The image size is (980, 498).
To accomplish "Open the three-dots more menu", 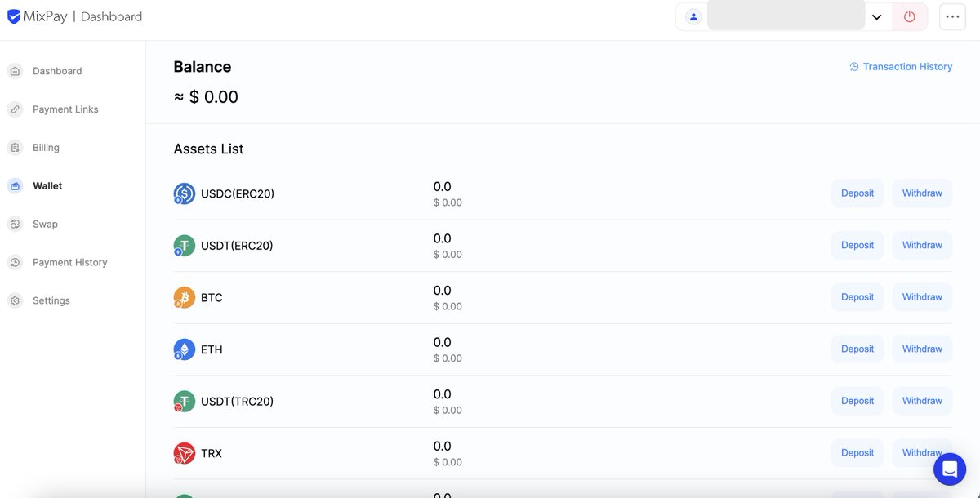I will click(x=952, y=16).
